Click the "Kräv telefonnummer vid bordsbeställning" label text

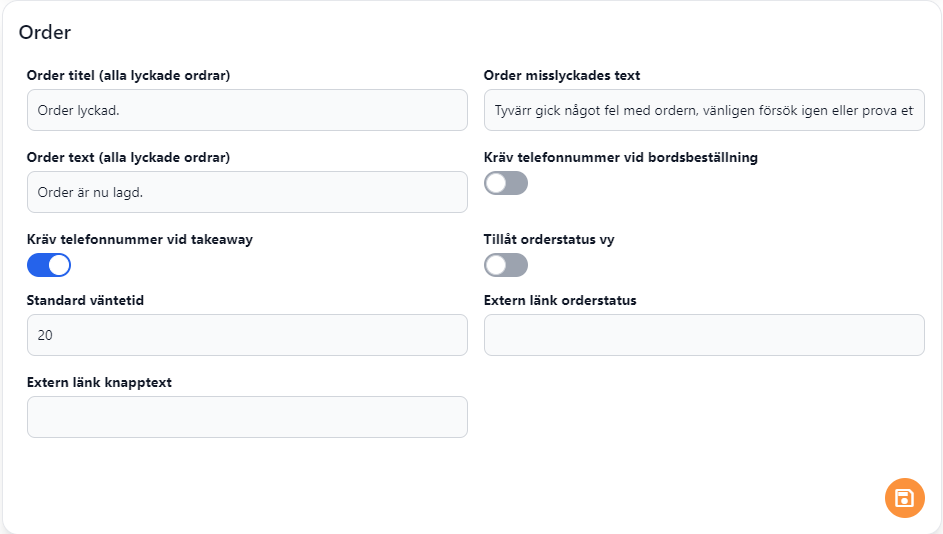[x=620, y=157]
